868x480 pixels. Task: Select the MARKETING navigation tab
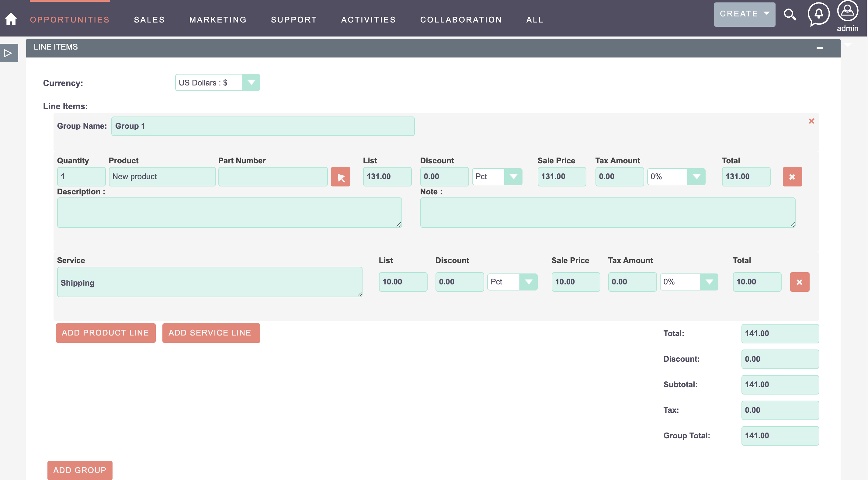point(218,19)
